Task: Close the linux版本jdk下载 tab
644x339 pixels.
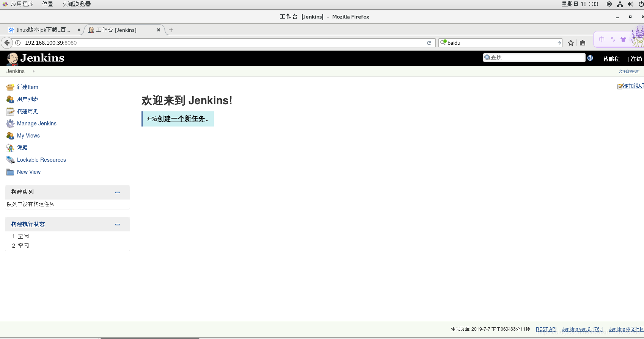Action: pos(79,30)
